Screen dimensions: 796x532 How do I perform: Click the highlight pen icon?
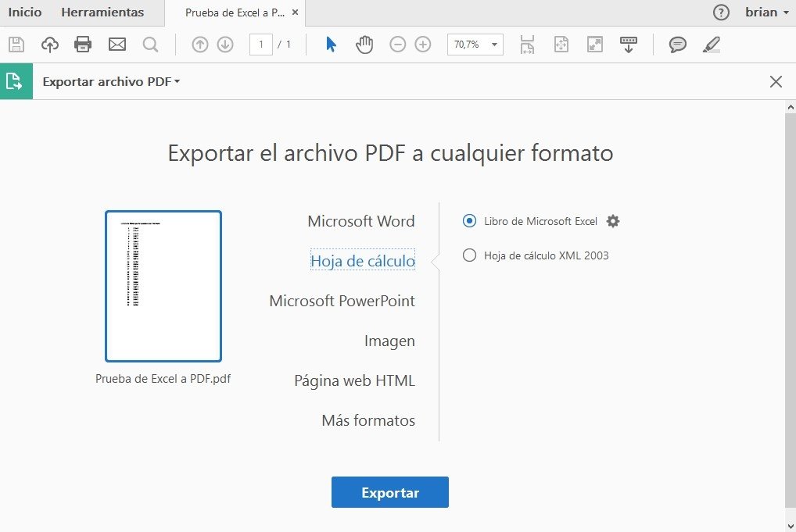712,45
